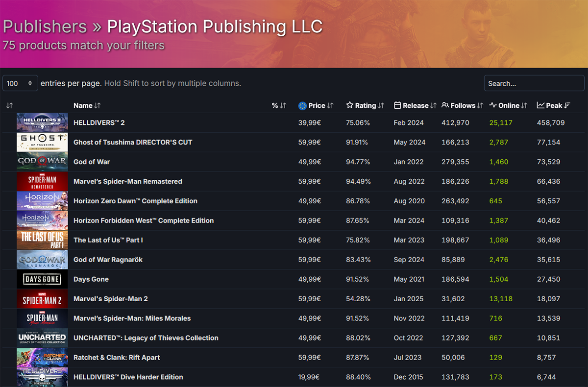
Task: Click into the Search field
Action: click(x=534, y=83)
